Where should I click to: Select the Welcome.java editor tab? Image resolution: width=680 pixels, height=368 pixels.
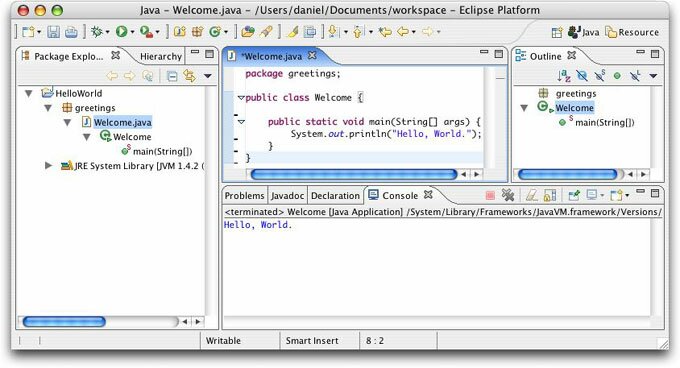tap(271, 56)
